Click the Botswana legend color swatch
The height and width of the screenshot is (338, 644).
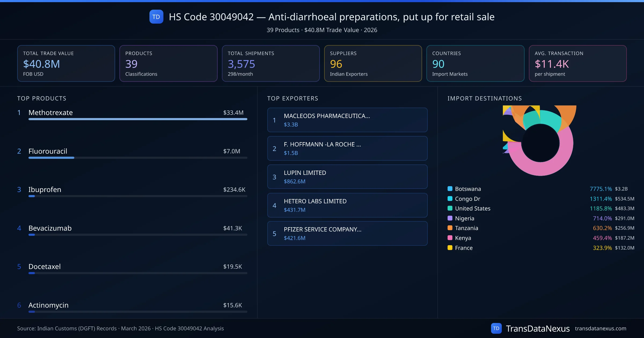(x=450, y=189)
